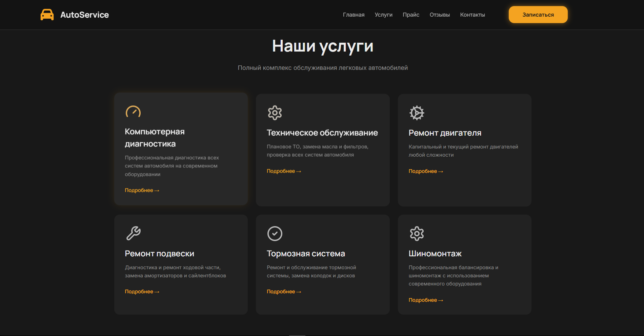Open the Прайс page in navigation
This screenshot has width=644, height=336.
tap(411, 15)
